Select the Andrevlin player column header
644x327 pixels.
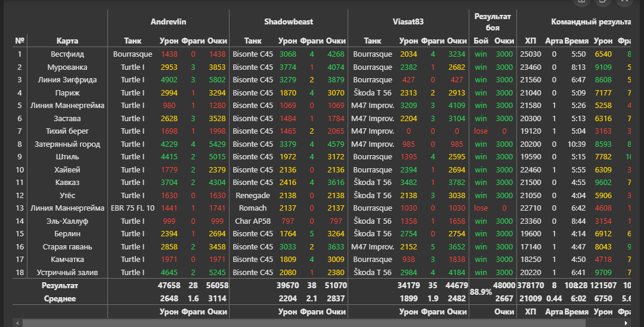(168, 21)
